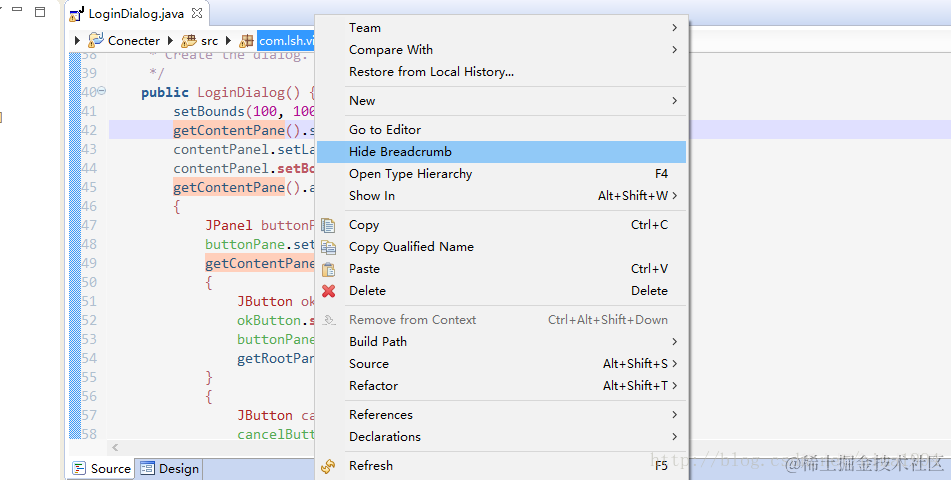Select Open Type Hierarchy
Image resolution: width=951 pixels, height=480 pixels.
pos(502,174)
